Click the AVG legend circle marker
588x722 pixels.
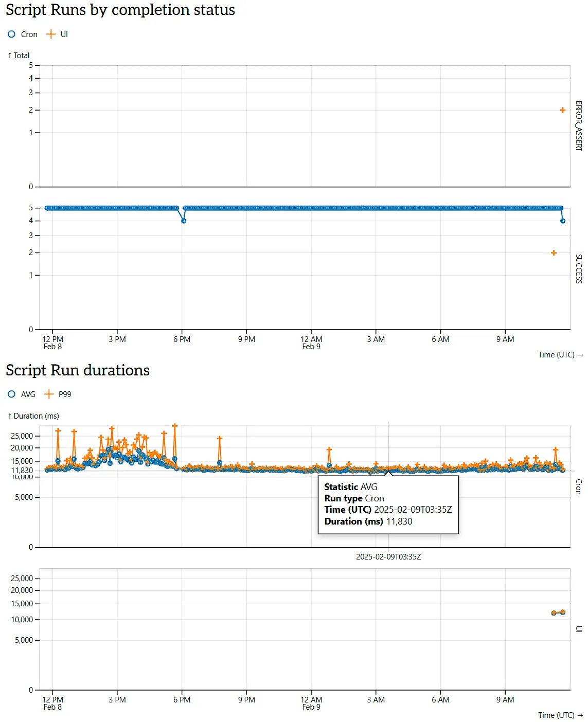click(x=11, y=394)
